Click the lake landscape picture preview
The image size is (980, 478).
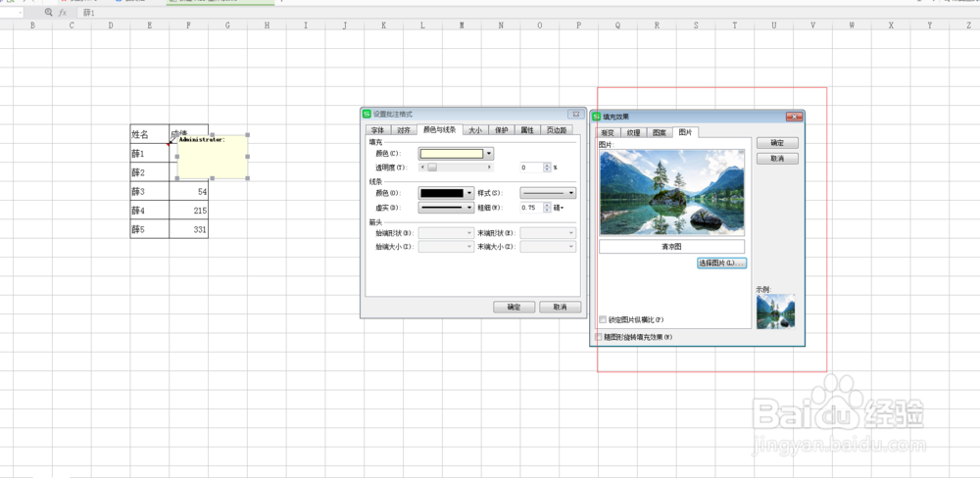click(x=672, y=192)
